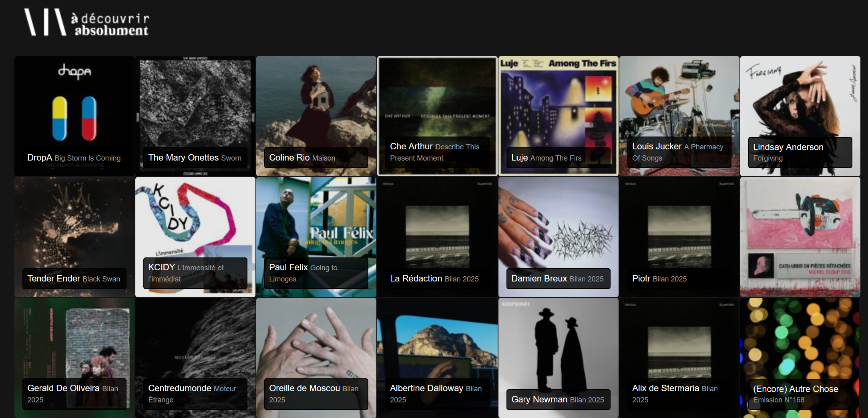Open Tender Ender Black Swan tile
Image resolution: width=868 pixels, height=418 pixels.
pos(74,237)
